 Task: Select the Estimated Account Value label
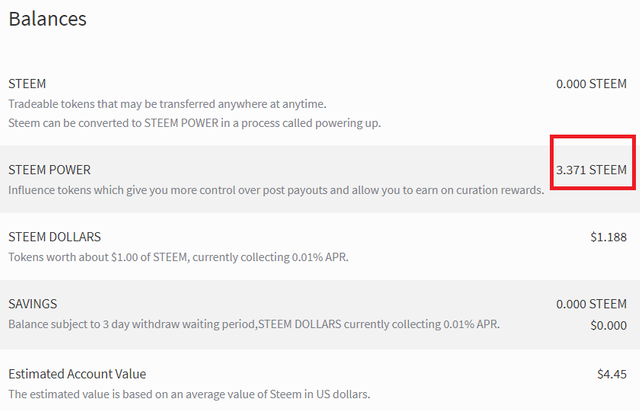point(77,374)
